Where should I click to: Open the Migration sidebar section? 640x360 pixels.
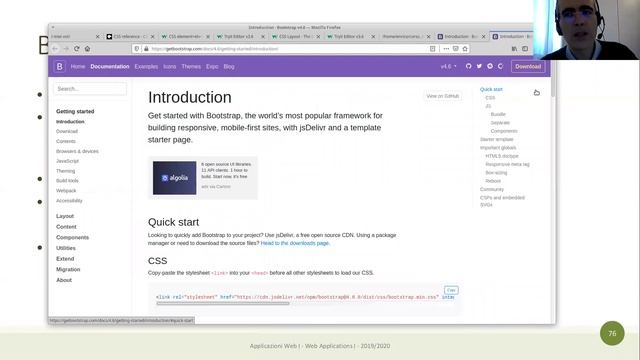pos(68,269)
